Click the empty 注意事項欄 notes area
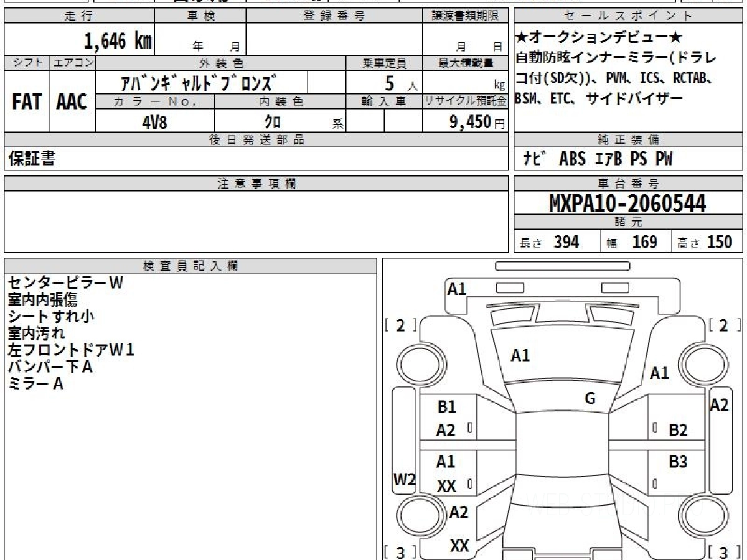747x560 pixels. pos(256,221)
